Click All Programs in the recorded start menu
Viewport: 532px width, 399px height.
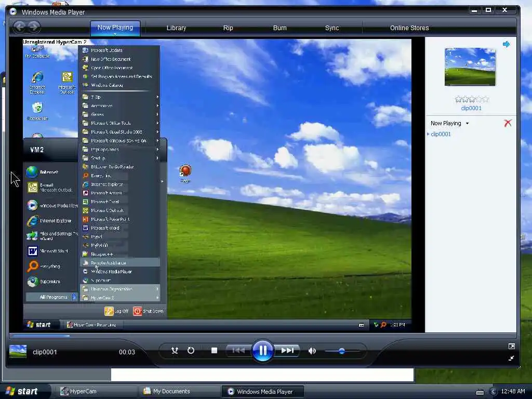[52, 297]
